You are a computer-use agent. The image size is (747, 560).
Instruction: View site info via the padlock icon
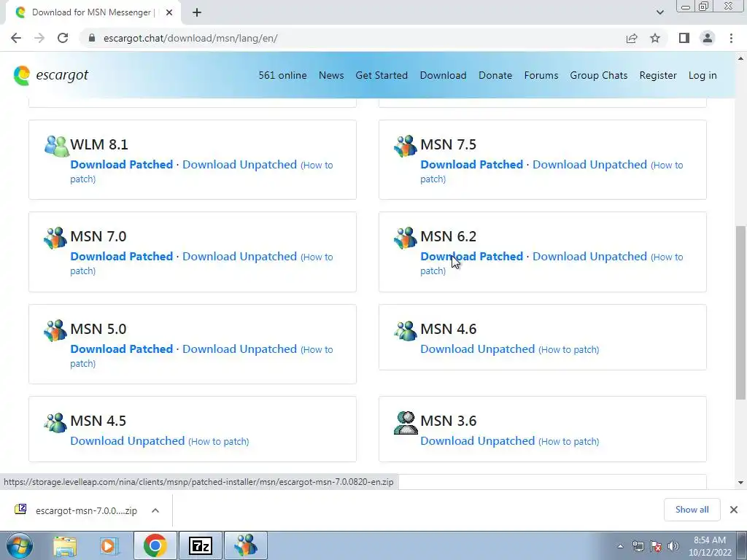click(92, 38)
